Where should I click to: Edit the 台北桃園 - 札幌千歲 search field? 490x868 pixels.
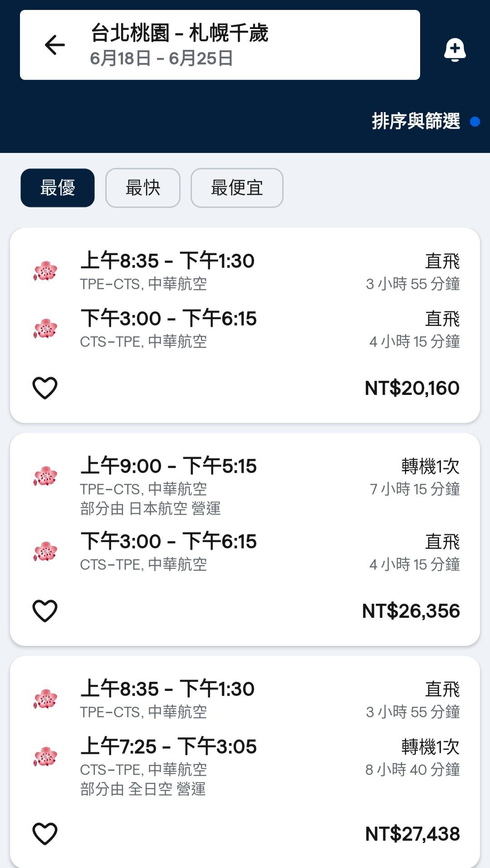click(x=180, y=33)
